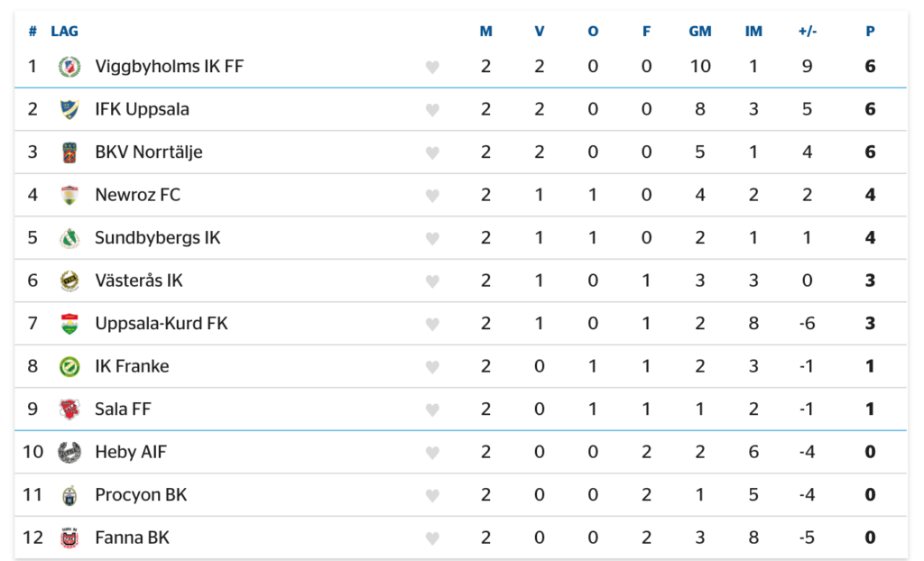924x561 pixels.
Task: Toggle favorite heart for Viggbyholms IK FF
Action: pyautogui.click(x=432, y=67)
